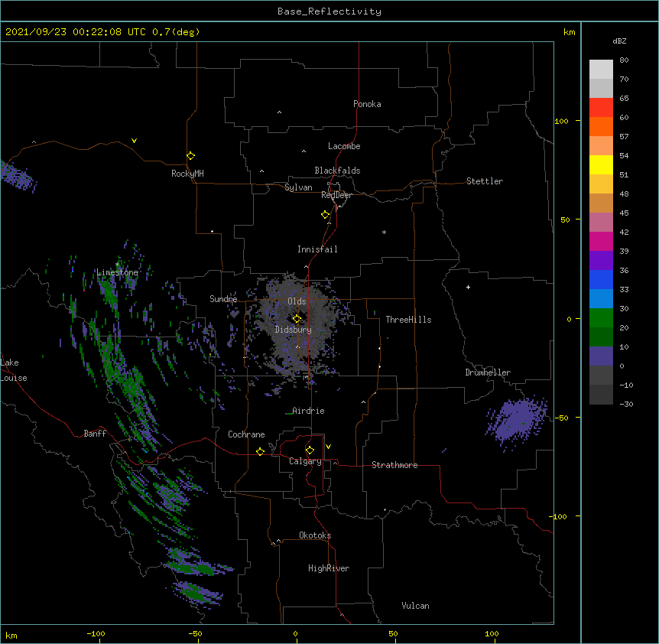This screenshot has width=659, height=644.
Task: Select the yellow diamond marker near Cochrane
Action: pyautogui.click(x=260, y=451)
